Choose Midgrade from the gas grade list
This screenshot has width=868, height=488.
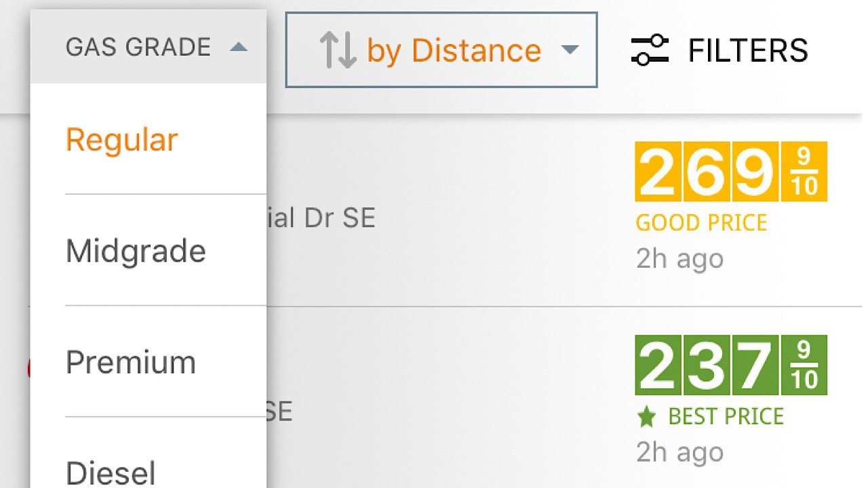pos(136,251)
